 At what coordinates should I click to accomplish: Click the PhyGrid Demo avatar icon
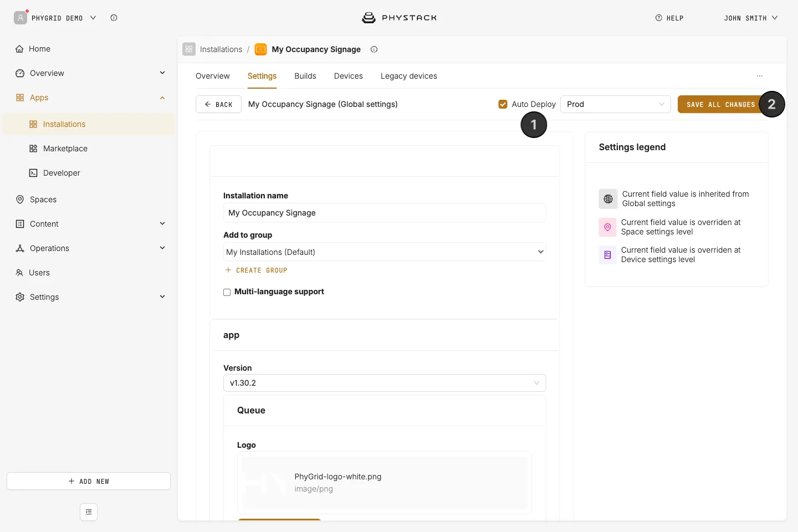coord(21,18)
